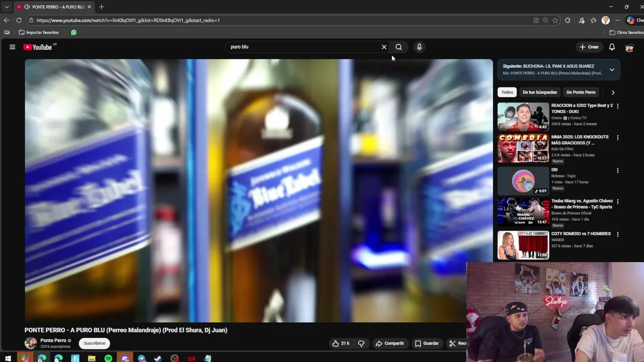Run the search with the magnifier button
The image size is (644, 362).
[x=398, y=47]
